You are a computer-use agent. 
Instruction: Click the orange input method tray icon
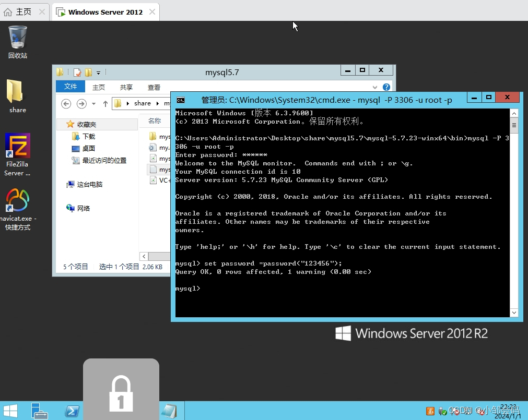tap(430, 411)
